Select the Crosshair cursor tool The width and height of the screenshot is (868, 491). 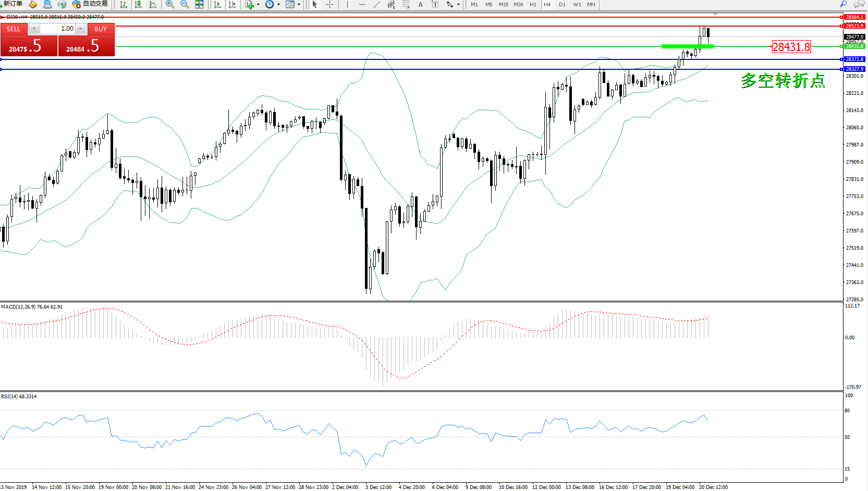click(x=329, y=5)
